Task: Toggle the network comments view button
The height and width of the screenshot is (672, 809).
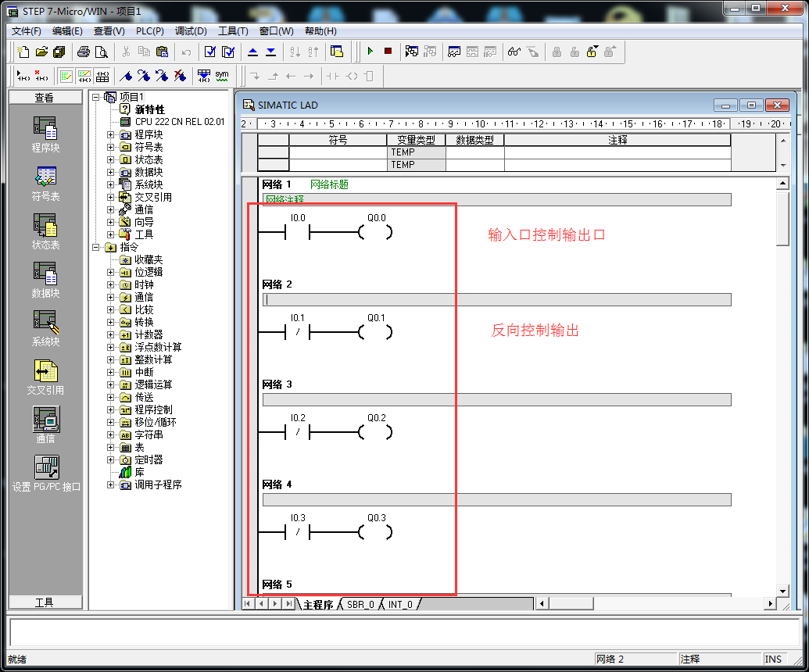Action: click(x=84, y=76)
